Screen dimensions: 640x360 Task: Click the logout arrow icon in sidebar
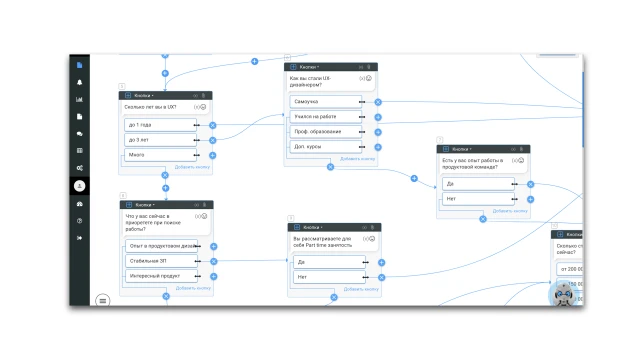point(80,238)
